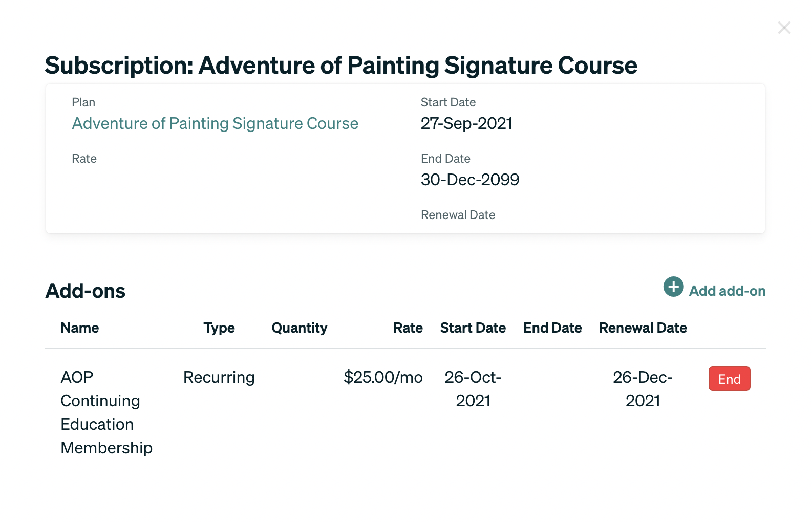Click the Type column header
812x522 pixels.
pyautogui.click(x=219, y=328)
